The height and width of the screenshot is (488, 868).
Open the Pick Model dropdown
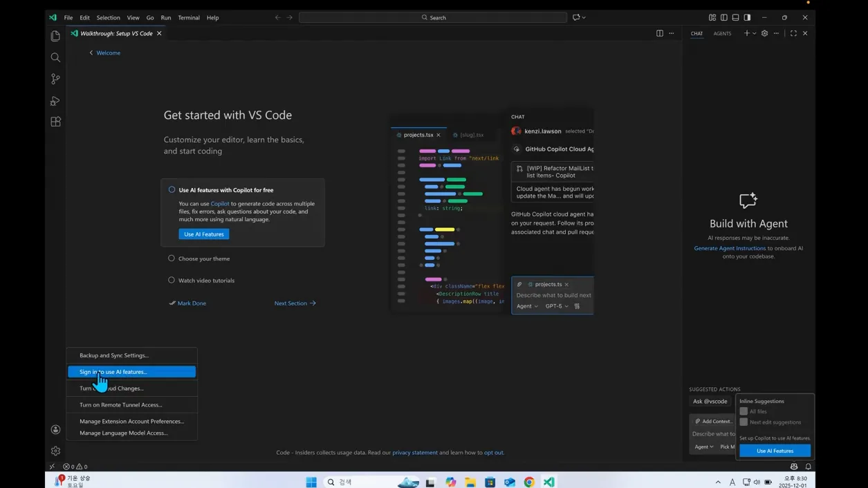coord(728,447)
